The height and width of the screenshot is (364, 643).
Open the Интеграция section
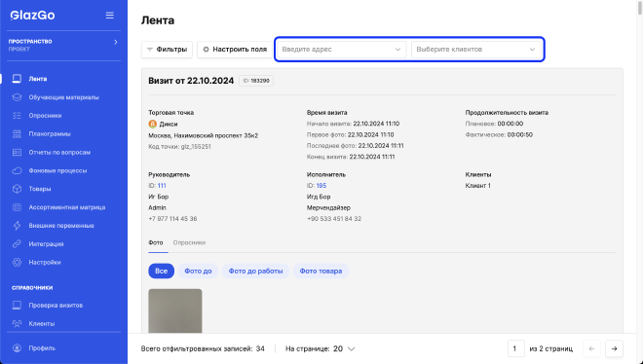46,244
